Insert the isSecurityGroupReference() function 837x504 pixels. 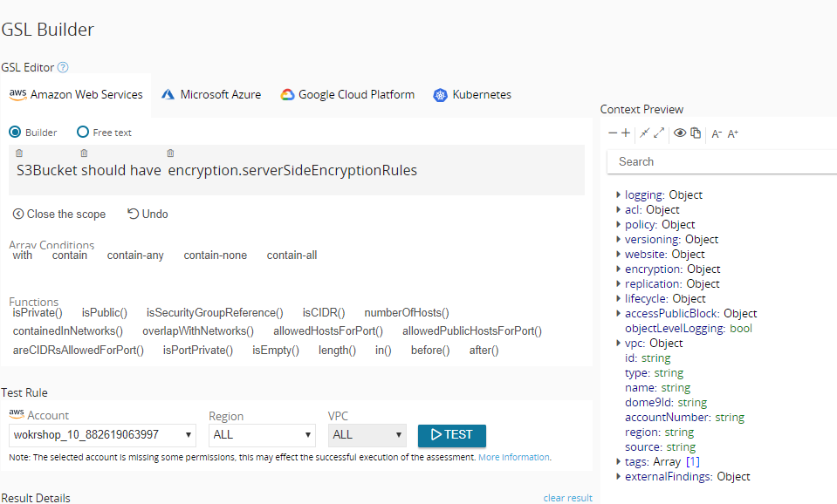(x=215, y=313)
